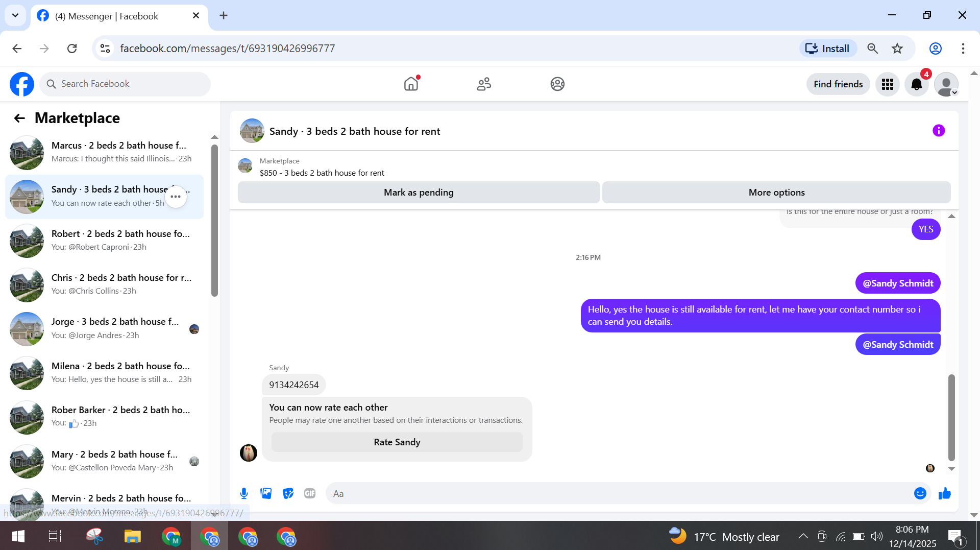980x550 pixels.
Task: Open Chris 2 beds conversation
Action: tap(104, 284)
